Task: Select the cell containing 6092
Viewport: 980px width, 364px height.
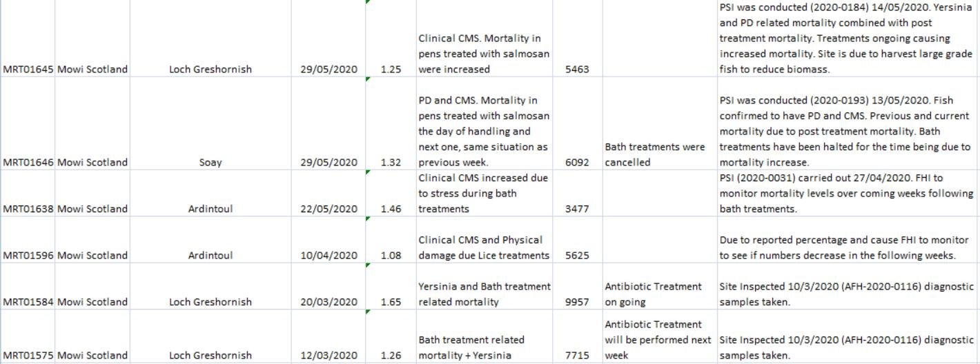Action: 577,162
